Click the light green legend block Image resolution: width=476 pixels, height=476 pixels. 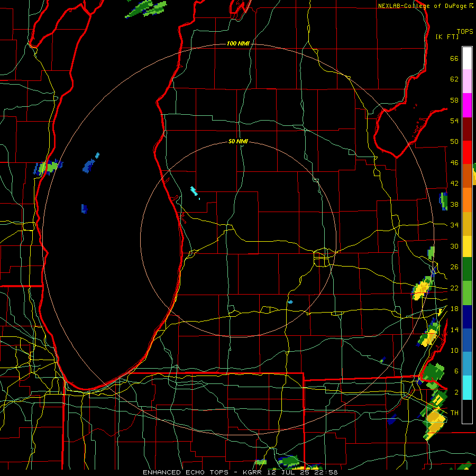coord(467,293)
